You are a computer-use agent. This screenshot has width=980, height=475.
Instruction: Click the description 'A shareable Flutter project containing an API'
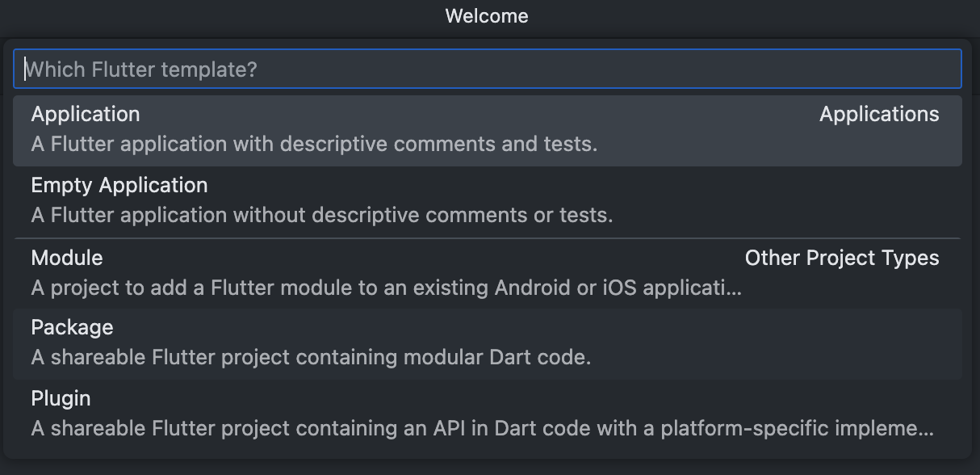(482, 428)
